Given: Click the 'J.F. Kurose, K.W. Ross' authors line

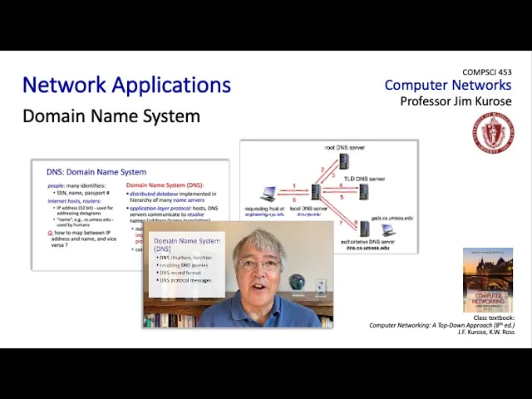Looking at the screenshot, I should 485,332.
